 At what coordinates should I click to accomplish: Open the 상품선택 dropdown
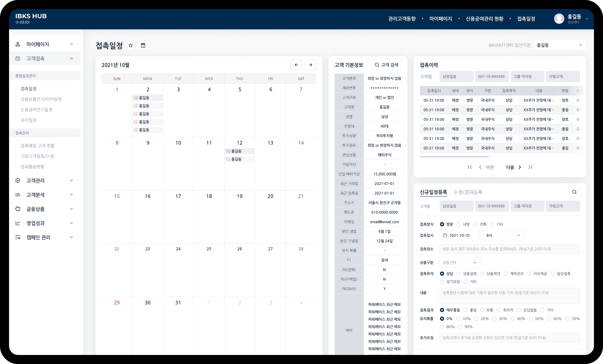(460, 263)
